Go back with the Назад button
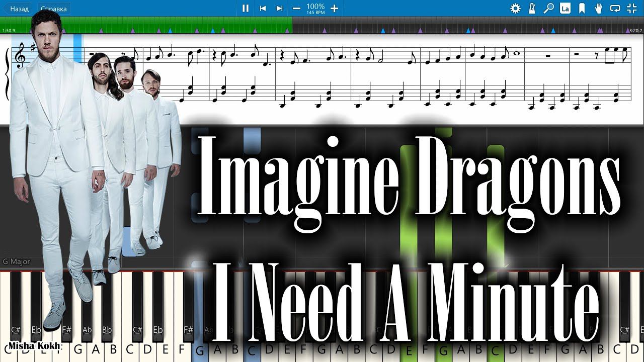 click(18, 9)
